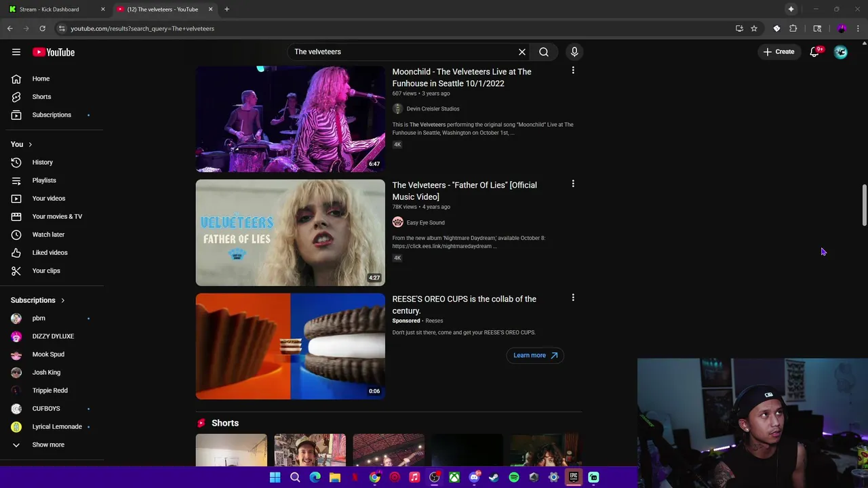Open Your movies & TV
The image size is (868, 488).
click(52, 216)
